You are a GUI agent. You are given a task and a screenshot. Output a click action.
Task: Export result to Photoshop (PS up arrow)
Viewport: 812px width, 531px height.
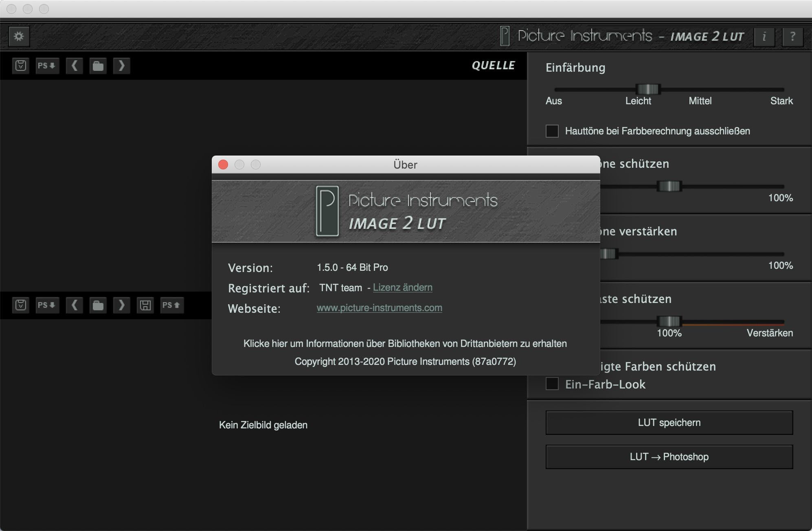pyautogui.click(x=172, y=305)
